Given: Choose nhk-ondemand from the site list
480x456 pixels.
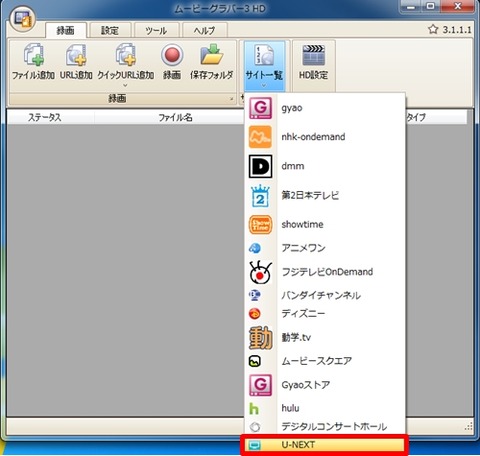Looking at the screenshot, I should [325, 137].
